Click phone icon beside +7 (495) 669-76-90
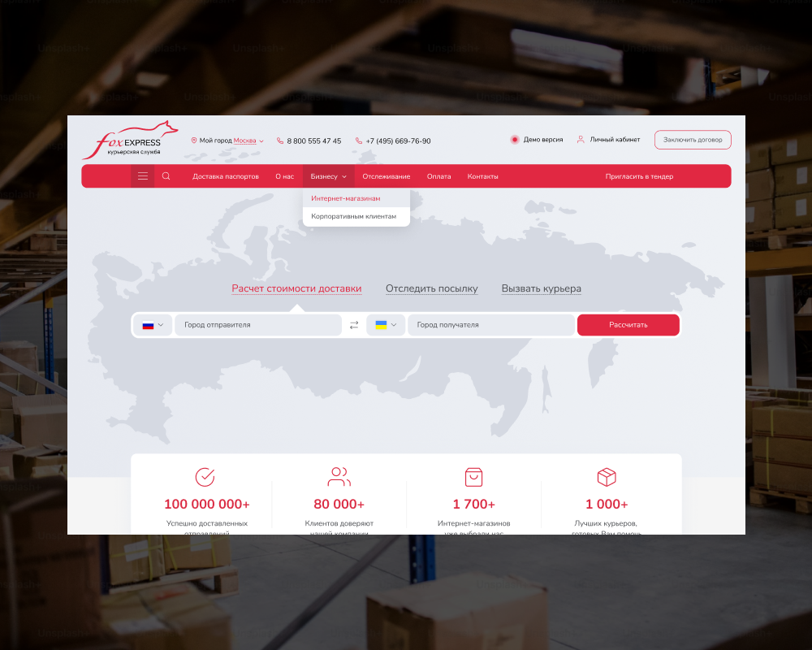The height and width of the screenshot is (650, 812). click(359, 141)
